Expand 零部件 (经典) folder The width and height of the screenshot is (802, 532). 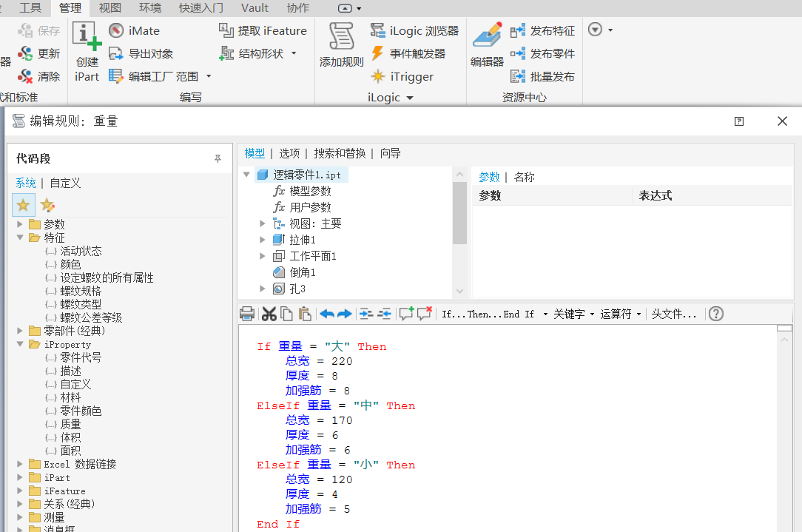[19, 331]
